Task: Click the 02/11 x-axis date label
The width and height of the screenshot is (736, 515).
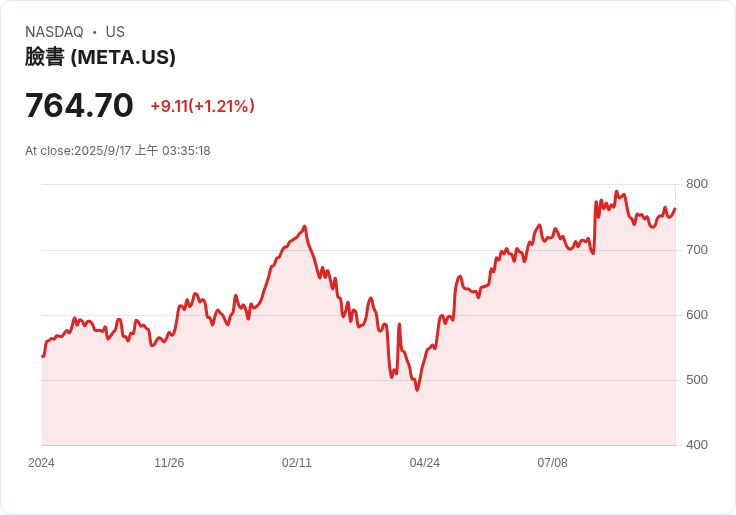Action: 297,463
